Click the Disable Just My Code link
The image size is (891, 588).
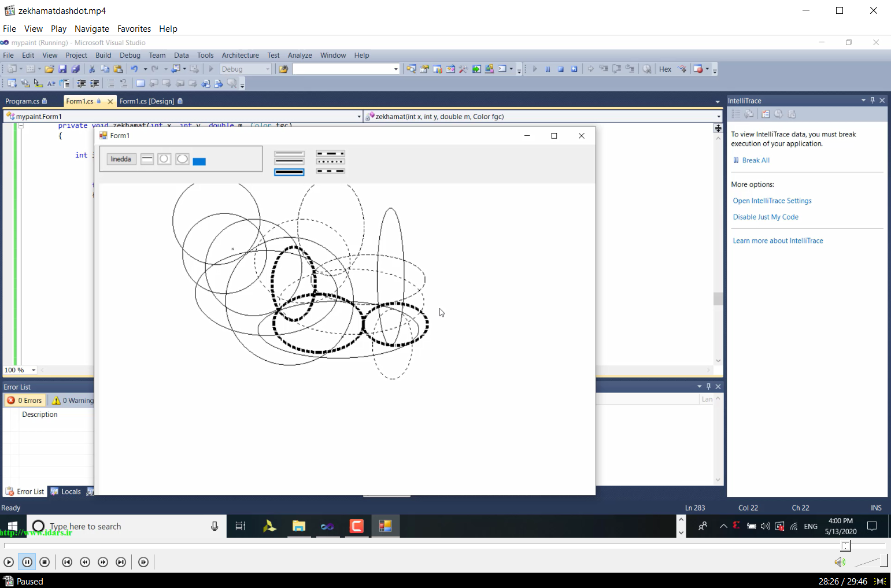[766, 217]
